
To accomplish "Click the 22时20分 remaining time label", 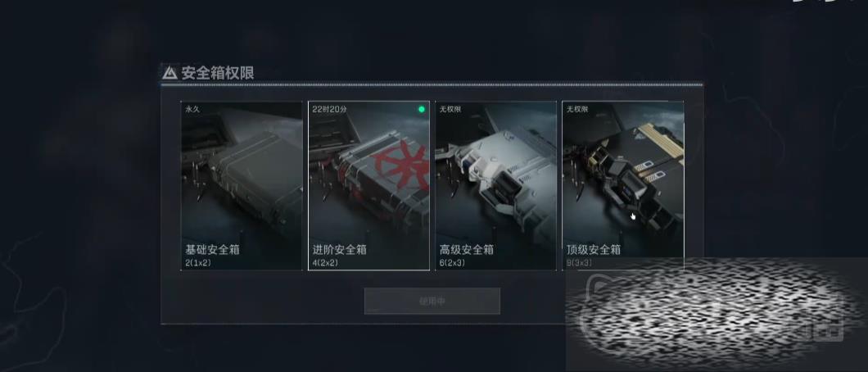I will click(x=329, y=110).
